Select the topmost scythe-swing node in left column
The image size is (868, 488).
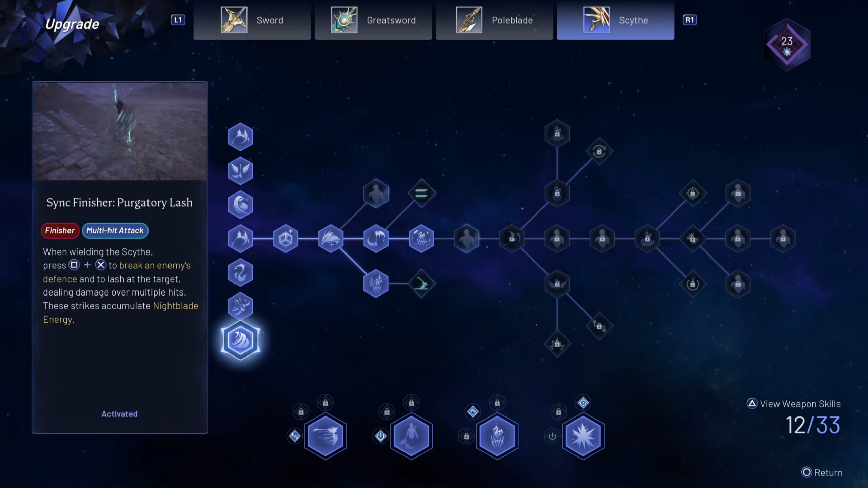[x=240, y=137]
